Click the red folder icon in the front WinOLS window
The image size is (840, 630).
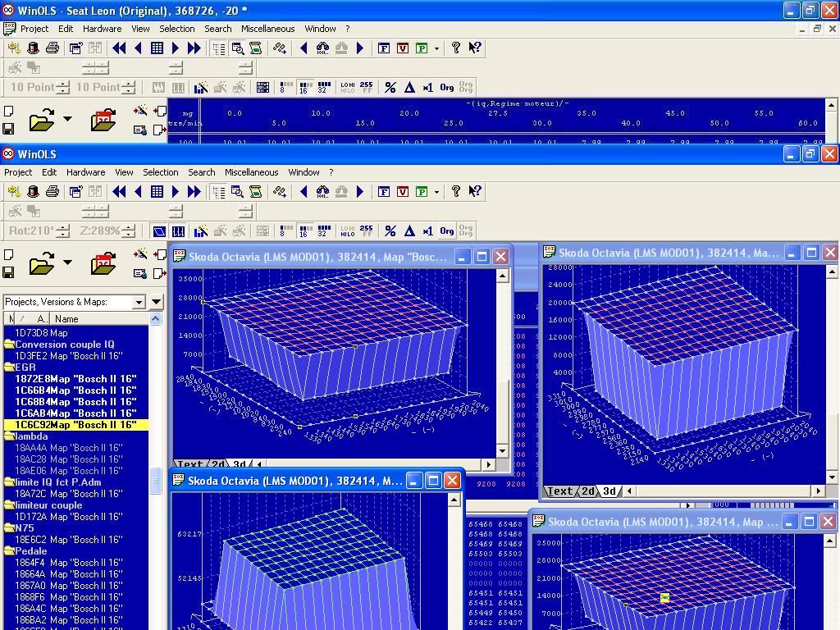(x=103, y=263)
